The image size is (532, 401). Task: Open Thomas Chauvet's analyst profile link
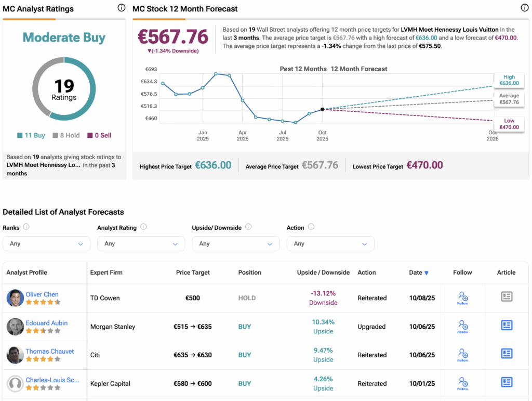click(x=50, y=351)
